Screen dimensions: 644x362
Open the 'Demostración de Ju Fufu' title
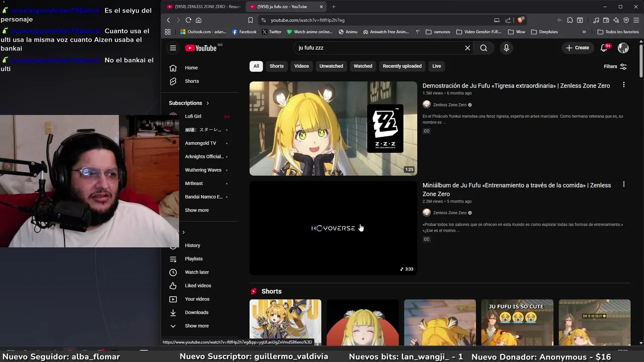point(516,85)
